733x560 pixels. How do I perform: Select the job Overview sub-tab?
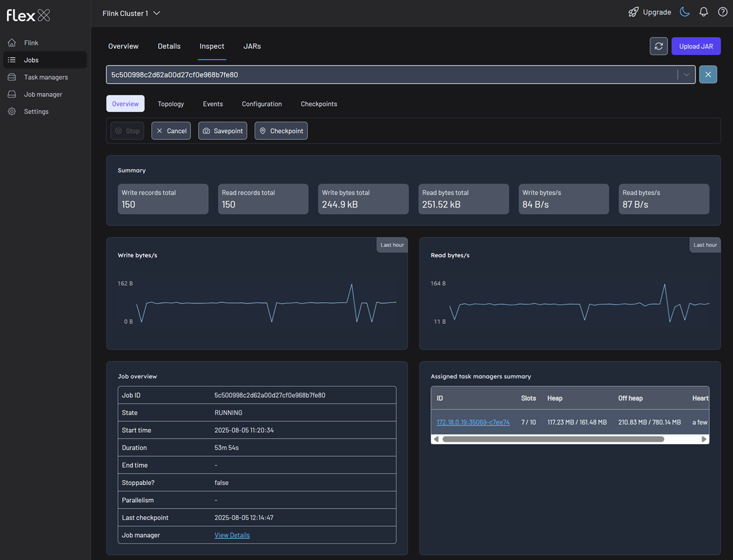(125, 104)
